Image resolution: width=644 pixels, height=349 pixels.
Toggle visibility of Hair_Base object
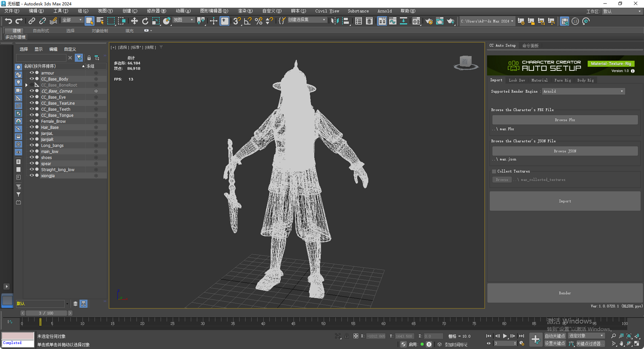coord(31,127)
